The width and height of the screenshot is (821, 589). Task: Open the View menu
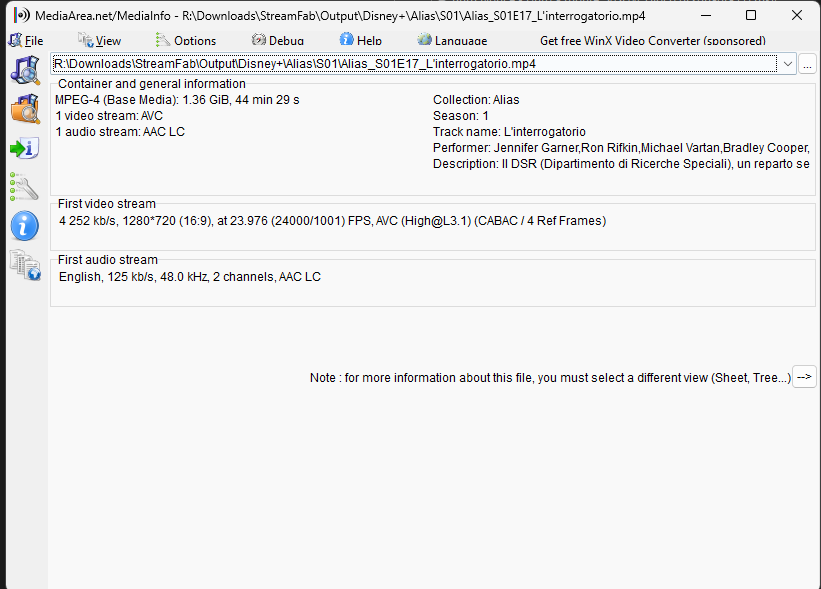coord(99,40)
